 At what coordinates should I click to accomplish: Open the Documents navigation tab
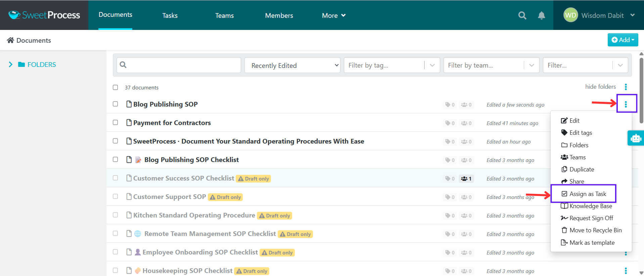(115, 15)
